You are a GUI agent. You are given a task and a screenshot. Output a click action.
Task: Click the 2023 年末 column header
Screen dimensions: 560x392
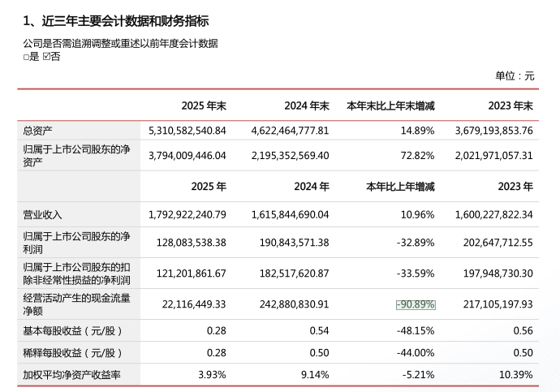[510, 106]
